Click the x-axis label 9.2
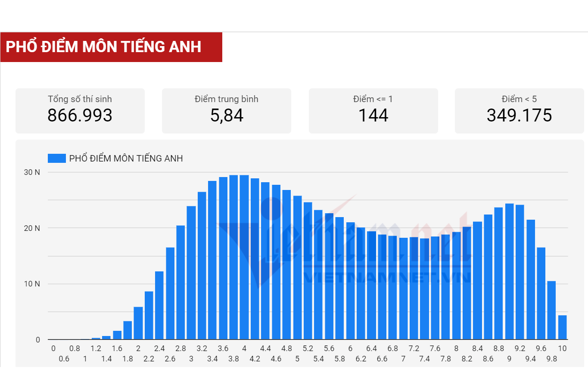The width and height of the screenshot is (588, 392). [520, 348]
